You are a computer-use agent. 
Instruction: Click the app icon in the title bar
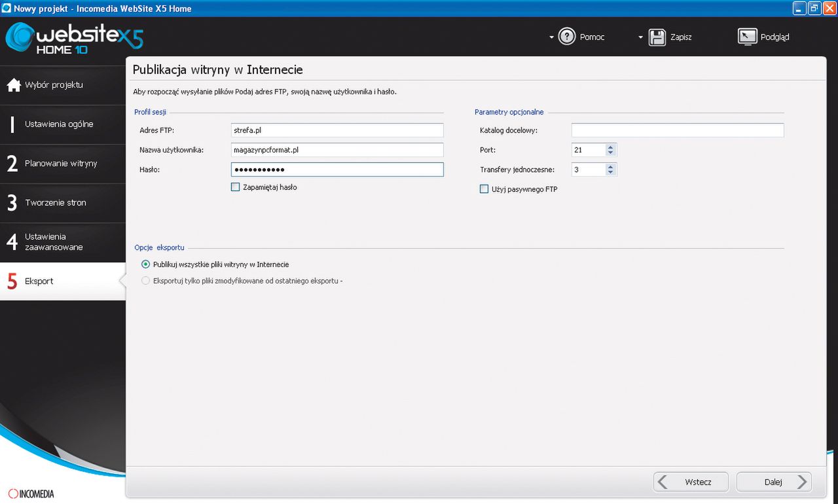[7, 8]
